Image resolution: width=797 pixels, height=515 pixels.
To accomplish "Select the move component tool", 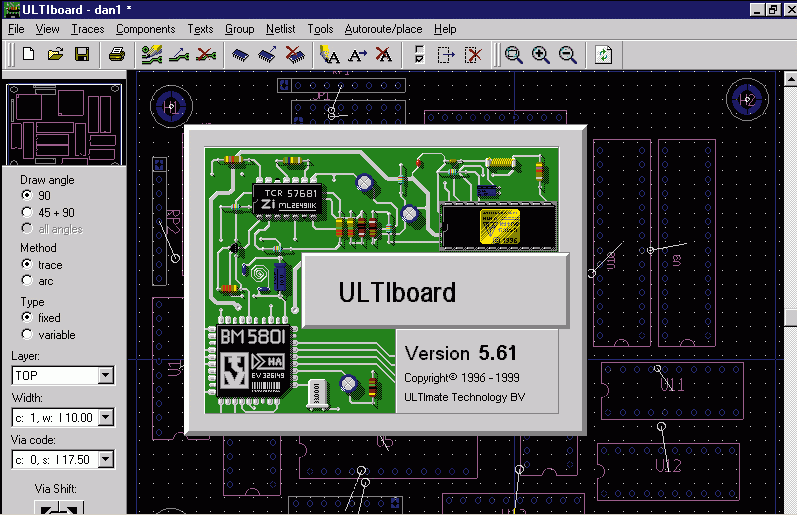I will click(267, 54).
